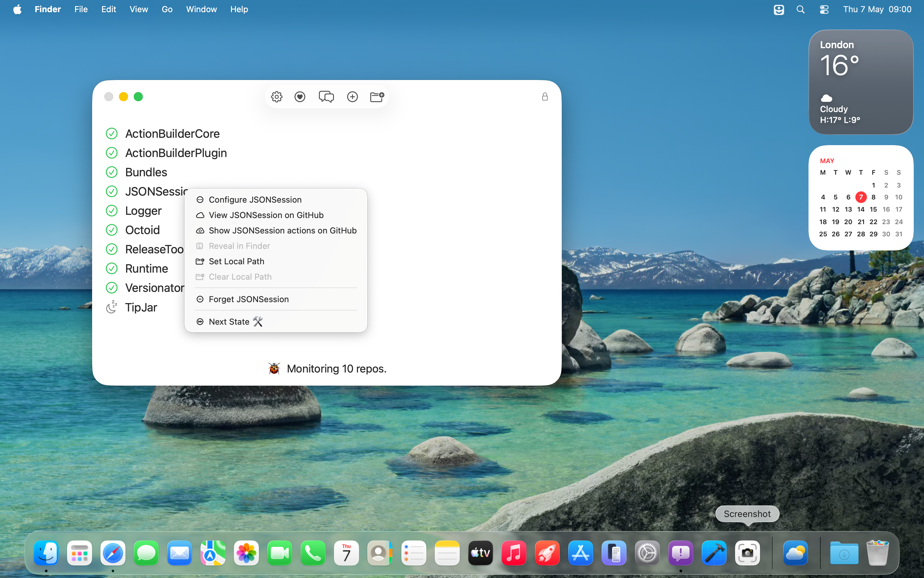Launch Safari from the Dock

point(113,553)
